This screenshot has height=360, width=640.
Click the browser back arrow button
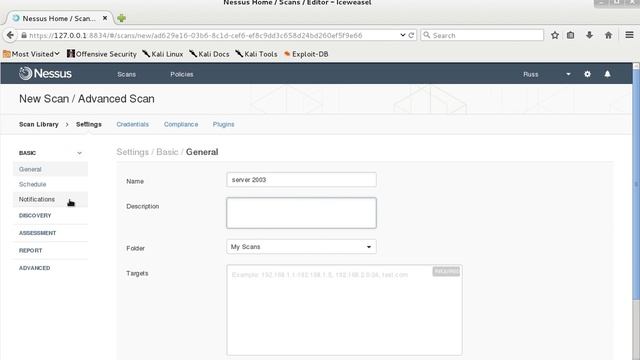coord(10,35)
